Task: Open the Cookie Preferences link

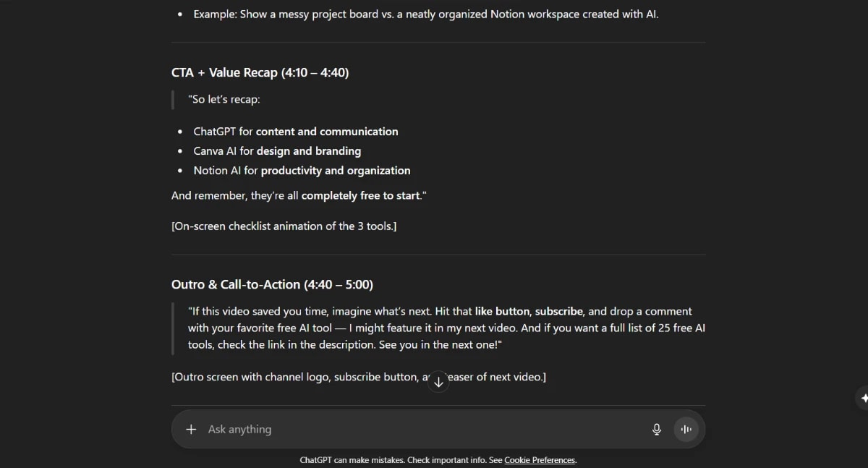Action: tap(539, 459)
